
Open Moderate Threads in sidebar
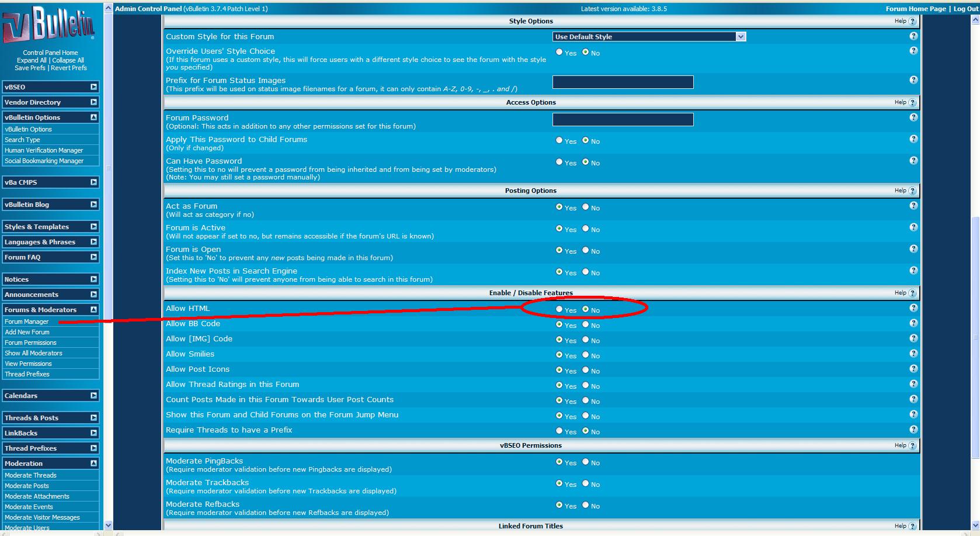(x=30, y=475)
